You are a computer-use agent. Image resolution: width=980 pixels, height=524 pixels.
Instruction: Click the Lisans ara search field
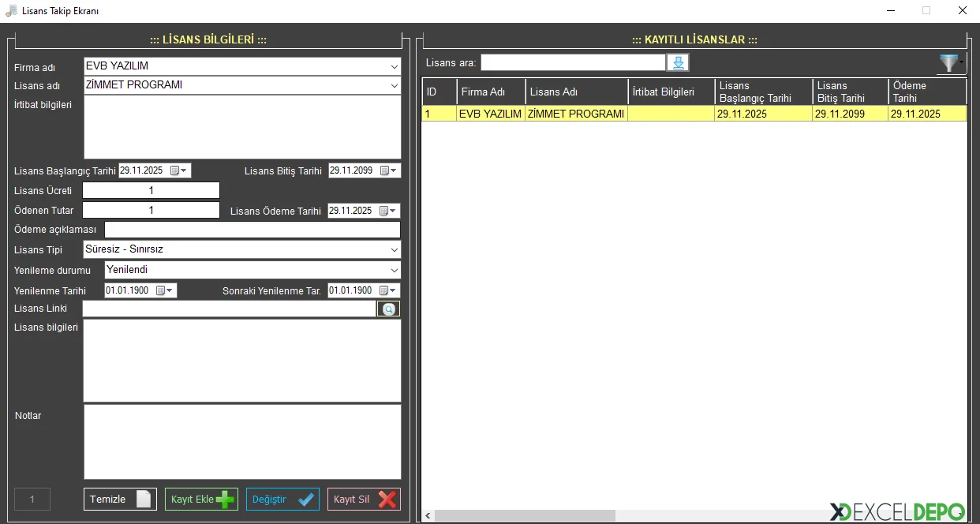click(x=573, y=62)
